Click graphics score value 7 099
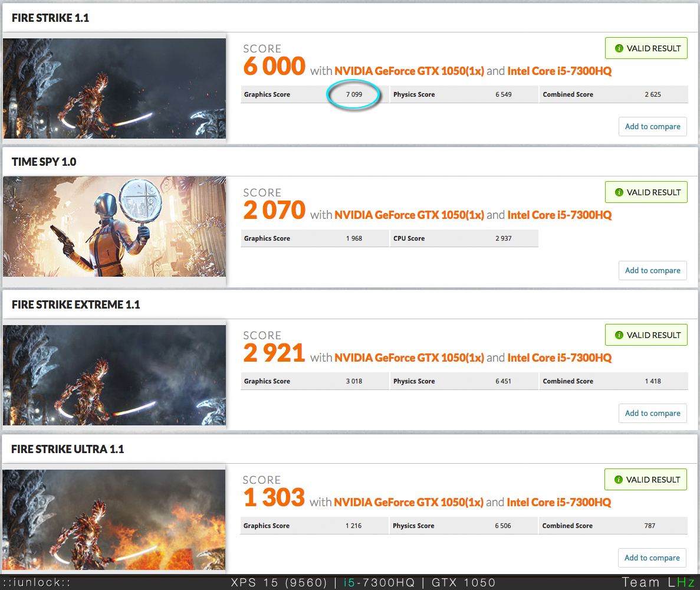Image resolution: width=700 pixels, height=590 pixels. pos(354,94)
